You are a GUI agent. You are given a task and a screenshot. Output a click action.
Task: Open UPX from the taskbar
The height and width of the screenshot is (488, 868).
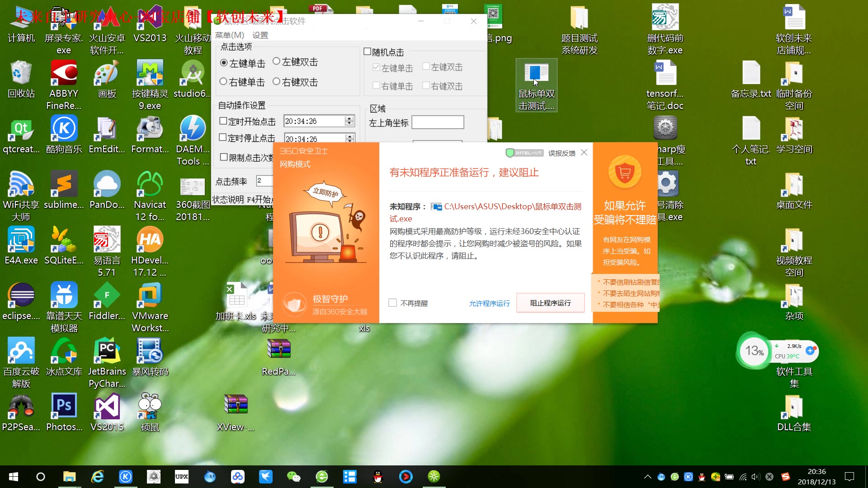pyautogui.click(x=181, y=477)
